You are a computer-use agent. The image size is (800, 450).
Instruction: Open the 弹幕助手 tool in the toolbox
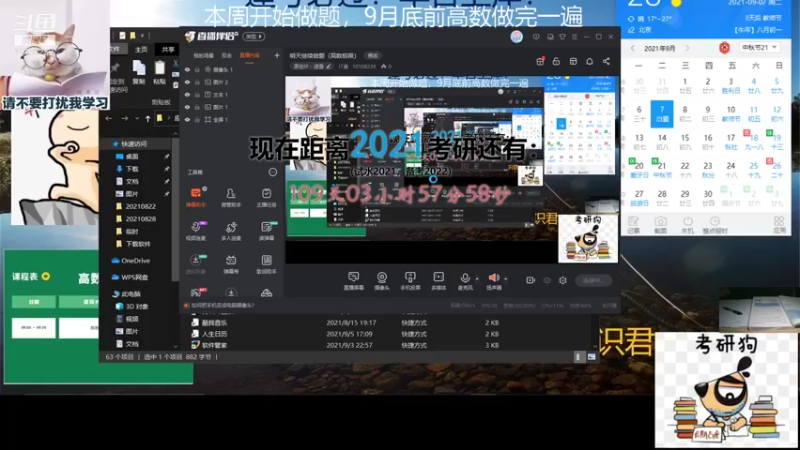[196, 197]
